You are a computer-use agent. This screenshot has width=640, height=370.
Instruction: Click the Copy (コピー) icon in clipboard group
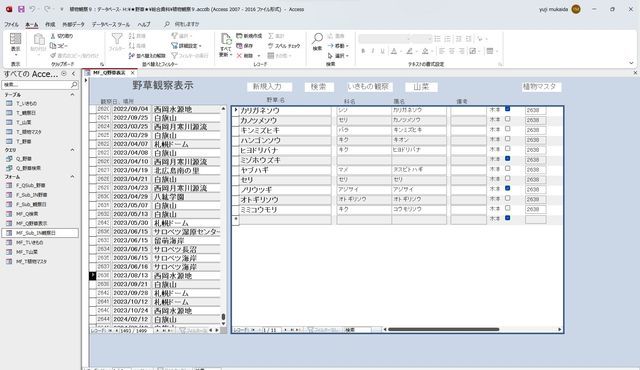(53, 46)
